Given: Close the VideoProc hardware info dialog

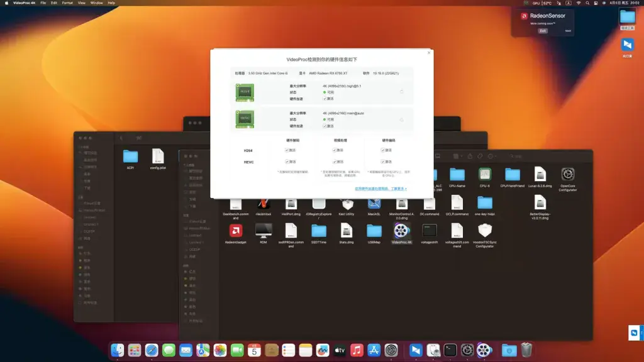Looking at the screenshot, I should coord(429,53).
